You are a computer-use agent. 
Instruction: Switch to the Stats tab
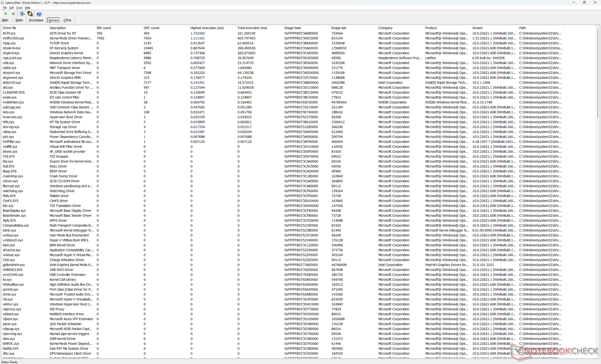tap(19, 20)
